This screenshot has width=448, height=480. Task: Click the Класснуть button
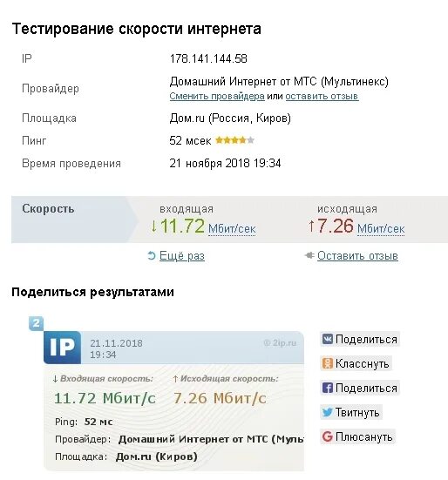point(356,363)
